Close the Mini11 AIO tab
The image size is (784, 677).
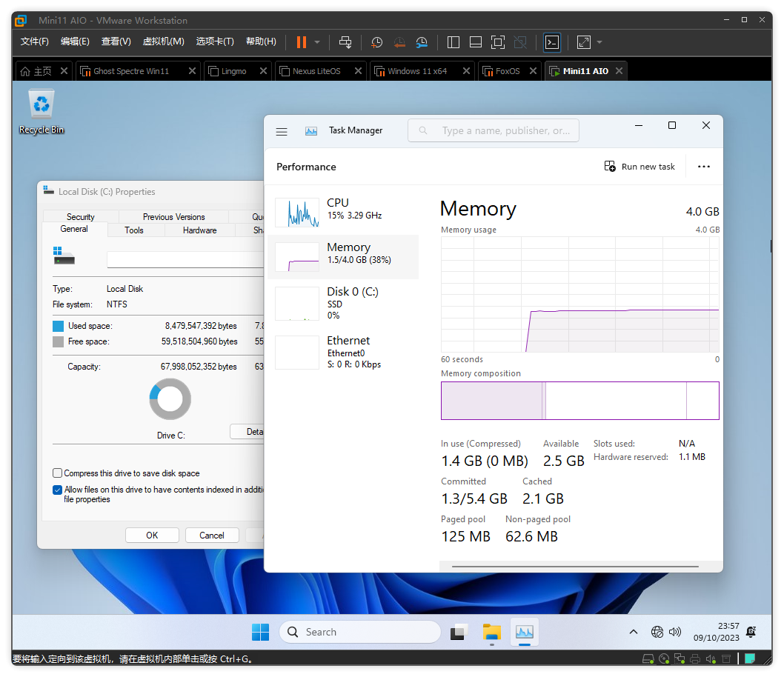click(619, 71)
